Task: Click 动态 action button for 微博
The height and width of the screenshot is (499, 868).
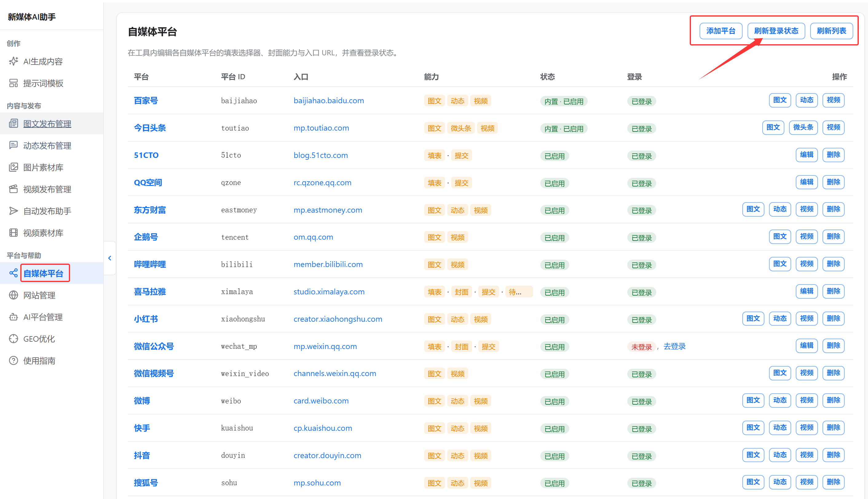Action: pyautogui.click(x=780, y=400)
